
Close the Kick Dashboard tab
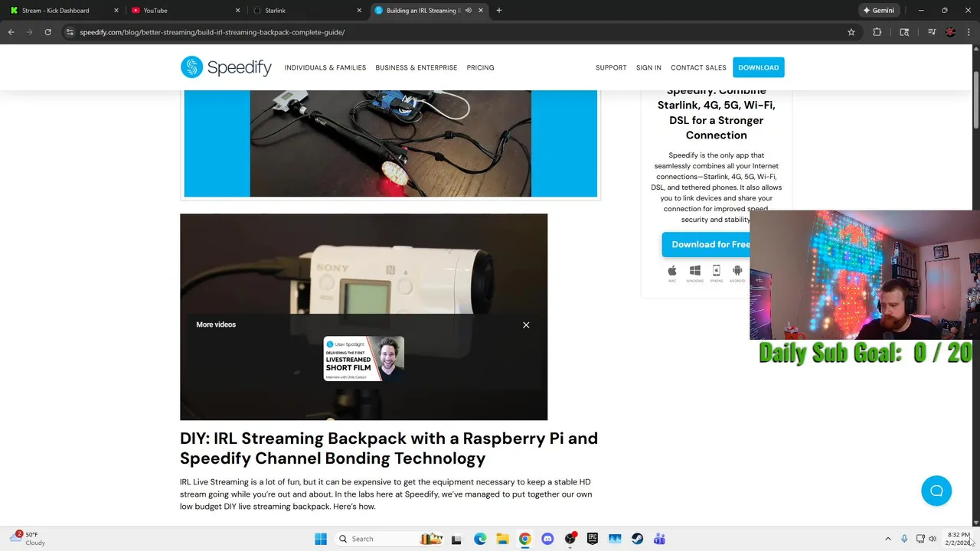tap(116, 11)
